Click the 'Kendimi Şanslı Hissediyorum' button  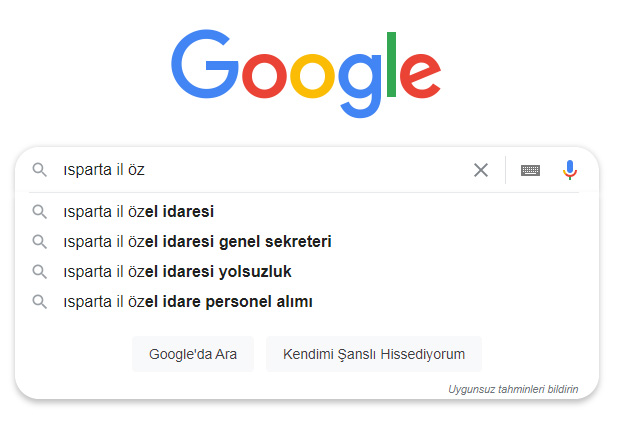click(x=374, y=354)
